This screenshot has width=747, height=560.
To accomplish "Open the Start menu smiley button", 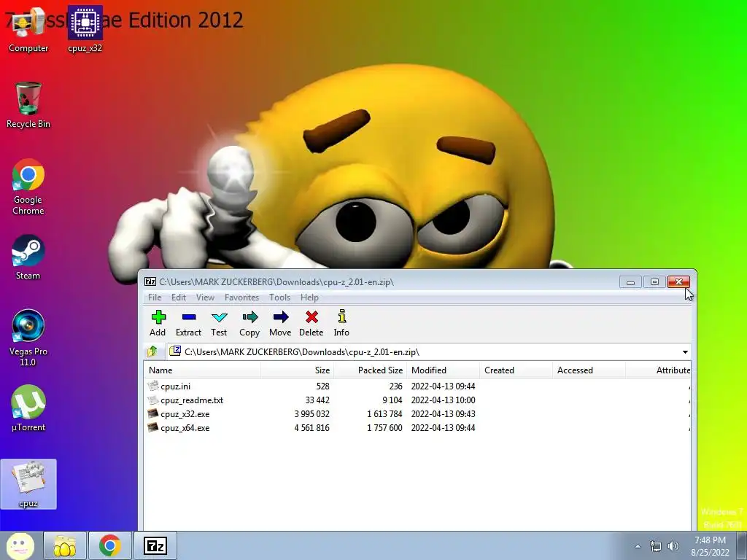I will tap(20, 545).
